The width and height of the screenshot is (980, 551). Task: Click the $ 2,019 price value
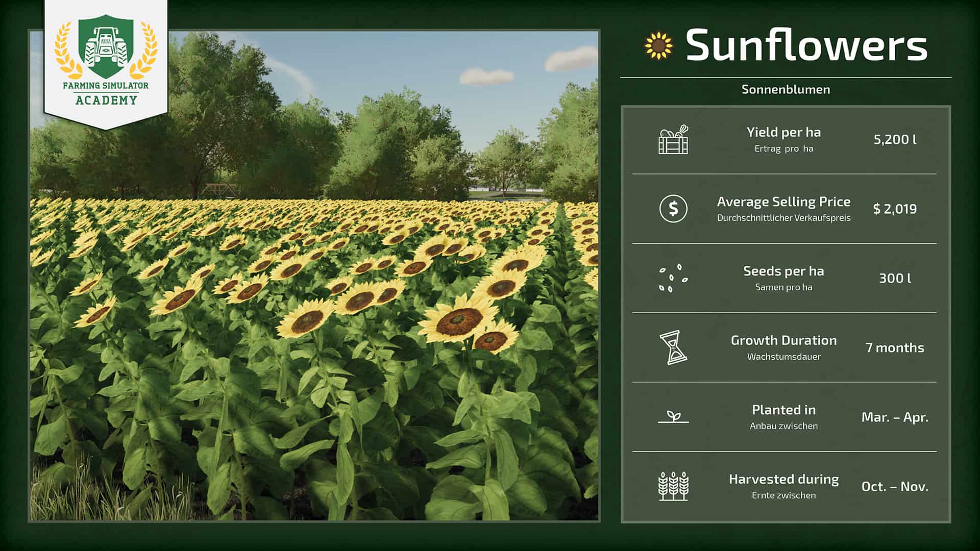(x=895, y=209)
